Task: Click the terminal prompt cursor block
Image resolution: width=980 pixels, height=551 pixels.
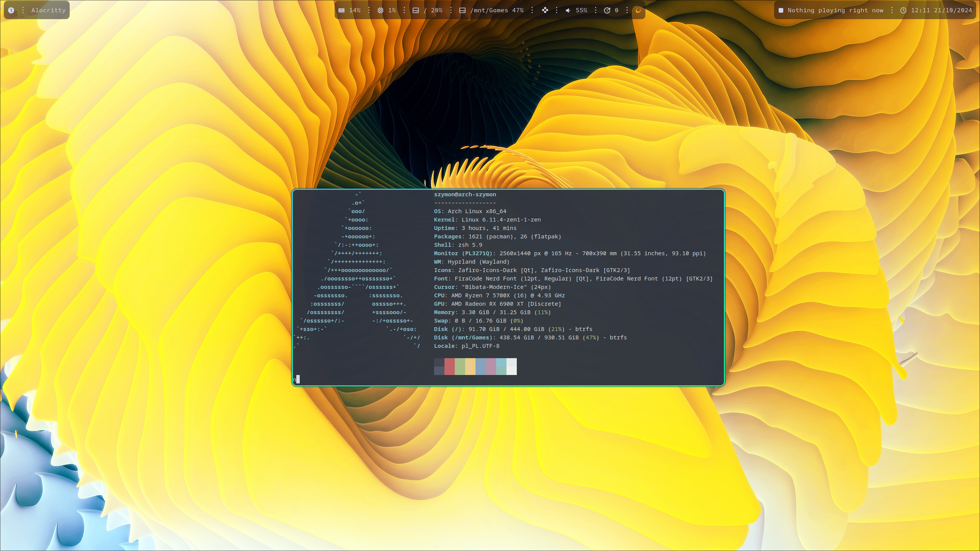Action: [298, 379]
